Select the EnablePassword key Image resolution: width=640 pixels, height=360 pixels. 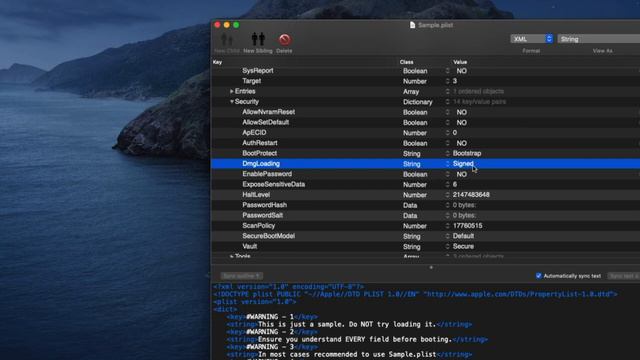pos(267,174)
